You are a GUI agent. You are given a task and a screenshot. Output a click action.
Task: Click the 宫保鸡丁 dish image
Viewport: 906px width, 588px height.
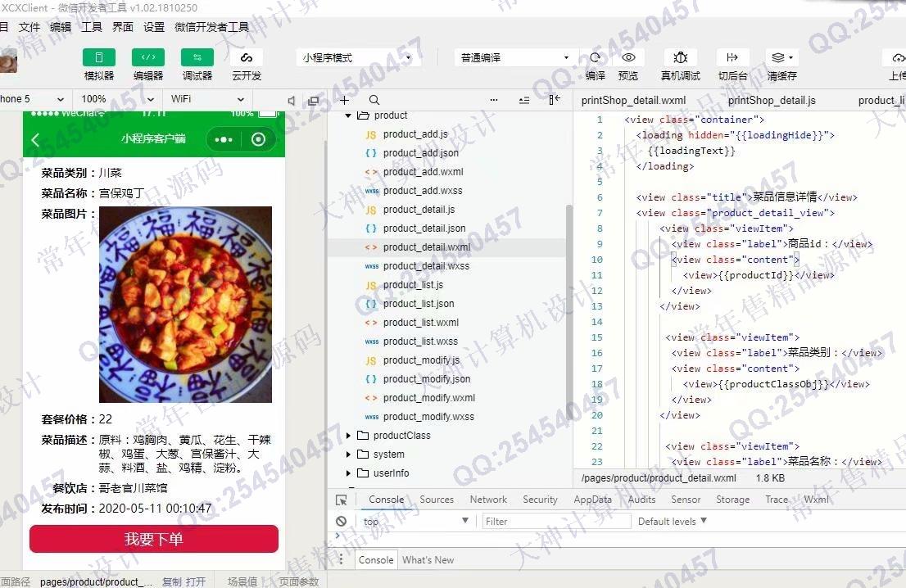click(x=185, y=305)
